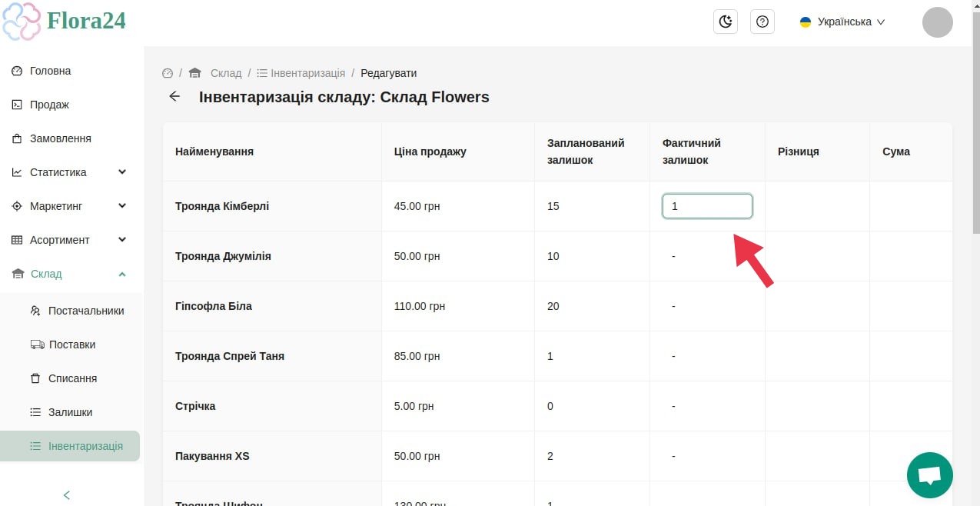Click the Списання trash icon

coord(35,378)
